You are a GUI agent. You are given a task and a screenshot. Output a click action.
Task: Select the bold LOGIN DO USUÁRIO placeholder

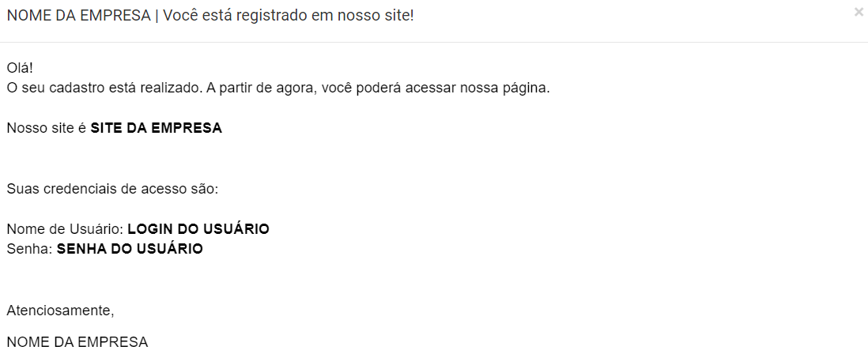198,229
